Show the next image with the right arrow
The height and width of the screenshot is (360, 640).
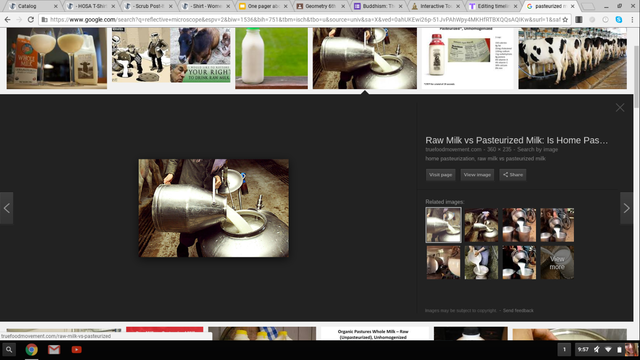pos(627,208)
